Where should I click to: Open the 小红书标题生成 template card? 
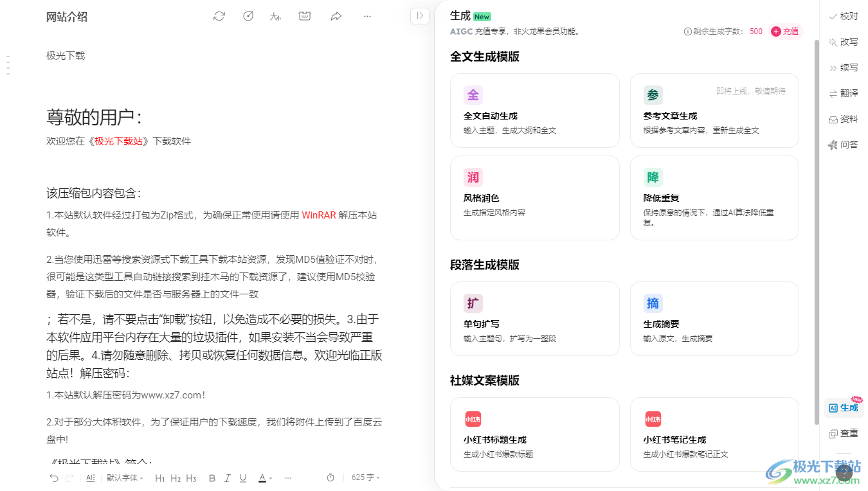tap(535, 434)
